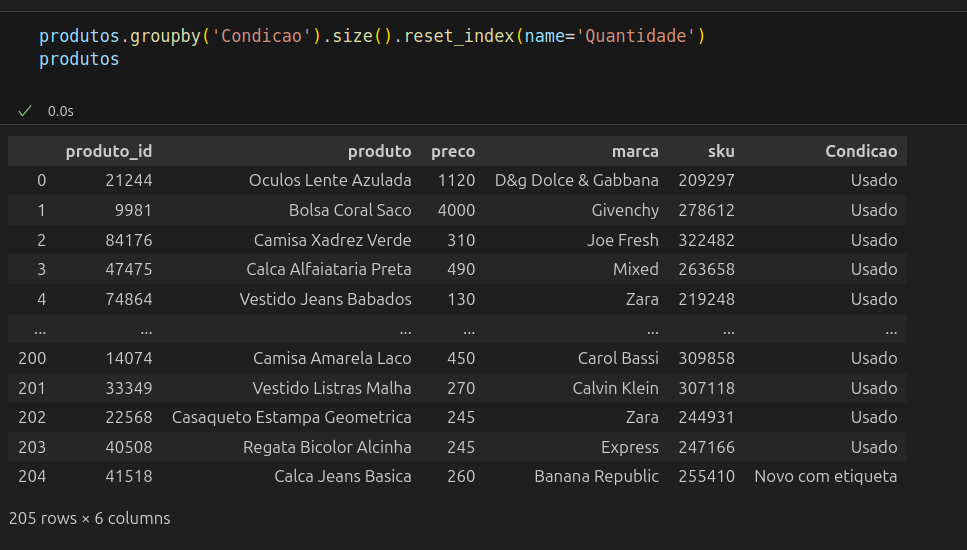This screenshot has width=967, height=550.
Task: Click the sku value 219248
Action: (707, 299)
